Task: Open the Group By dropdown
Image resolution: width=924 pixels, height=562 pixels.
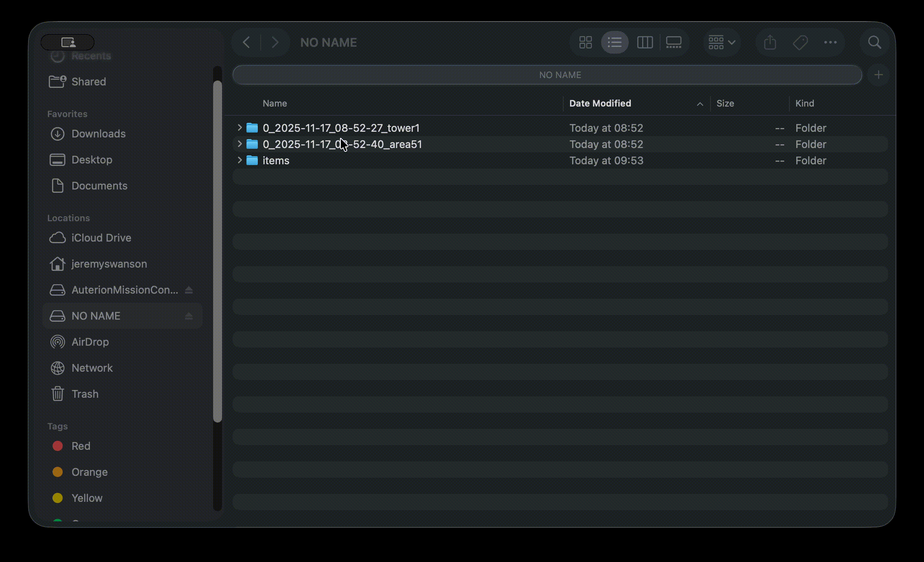Action: point(721,42)
